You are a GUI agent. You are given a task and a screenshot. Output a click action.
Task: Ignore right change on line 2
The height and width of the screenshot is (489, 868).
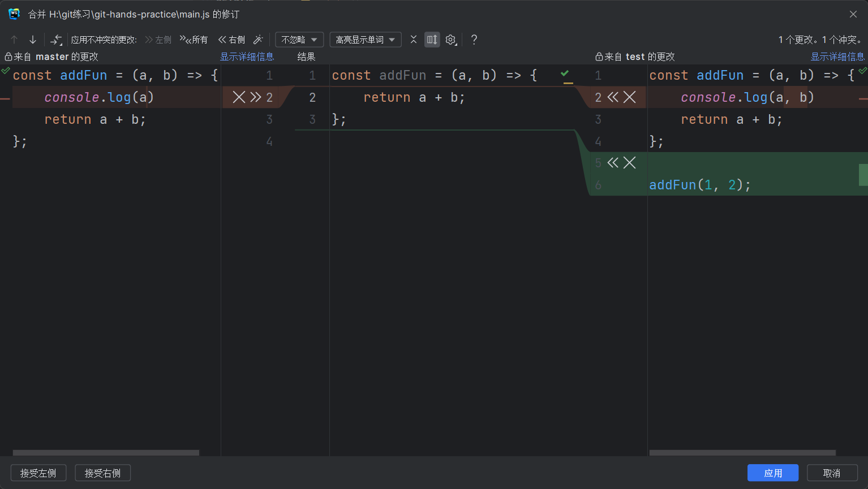click(x=630, y=97)
